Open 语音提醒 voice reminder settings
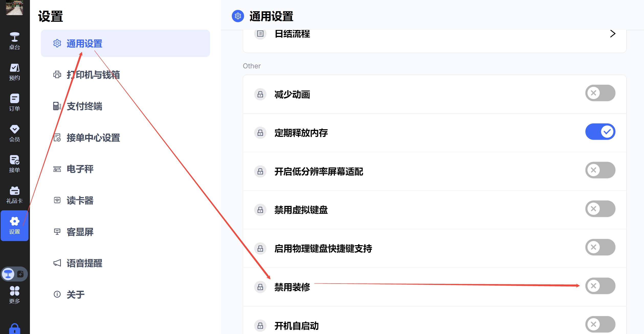The width and height of the screenshot is (644, 334). click(x=84, y=263)
